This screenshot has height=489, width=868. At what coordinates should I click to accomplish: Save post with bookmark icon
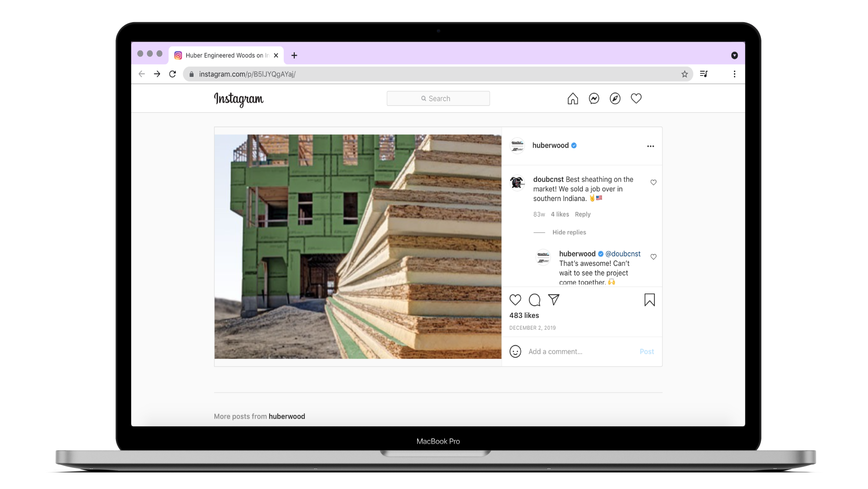click(x=649, y=300)
